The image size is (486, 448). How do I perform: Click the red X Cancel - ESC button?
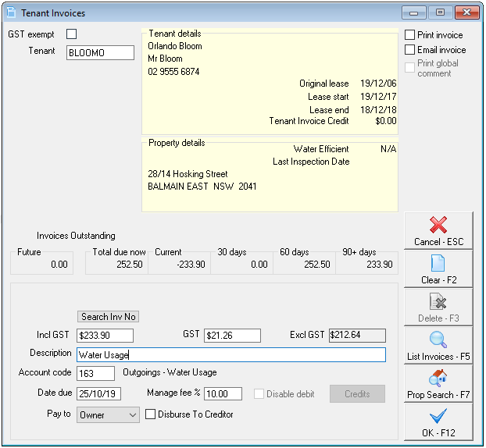[438, 231]
